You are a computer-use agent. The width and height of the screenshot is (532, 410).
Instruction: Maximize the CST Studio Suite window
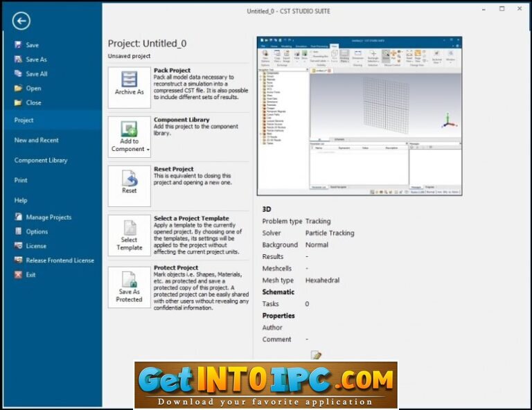tap(502, 9)
